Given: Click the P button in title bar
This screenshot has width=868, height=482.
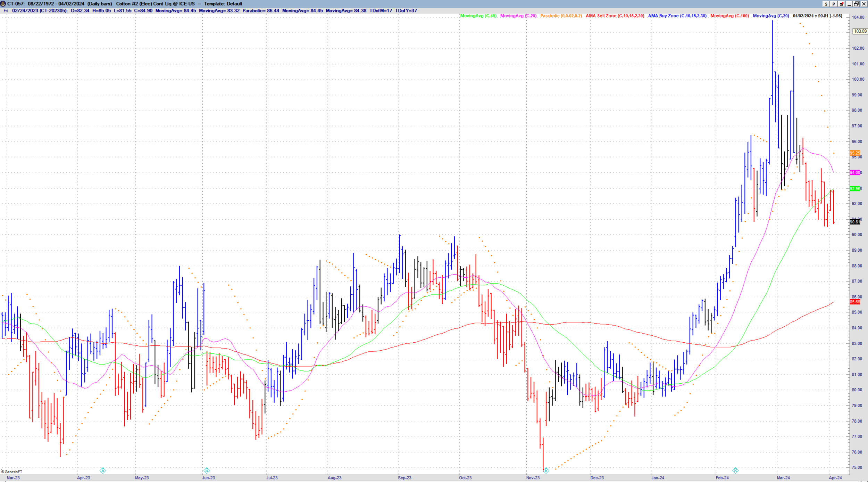Looking at the screenshot, I should 834,4.
